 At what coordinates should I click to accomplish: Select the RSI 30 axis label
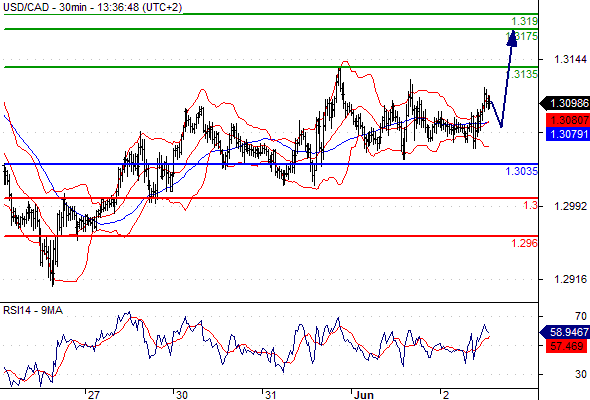(581, 374)
